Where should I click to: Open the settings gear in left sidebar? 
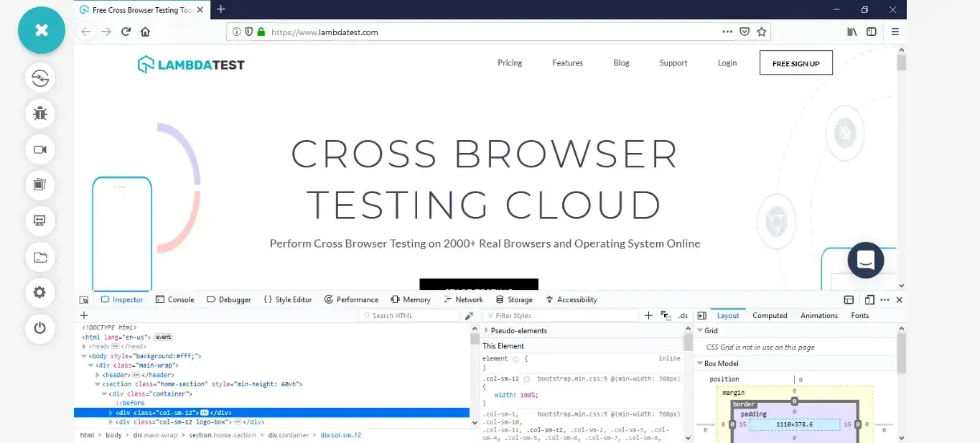coord(40,292)
